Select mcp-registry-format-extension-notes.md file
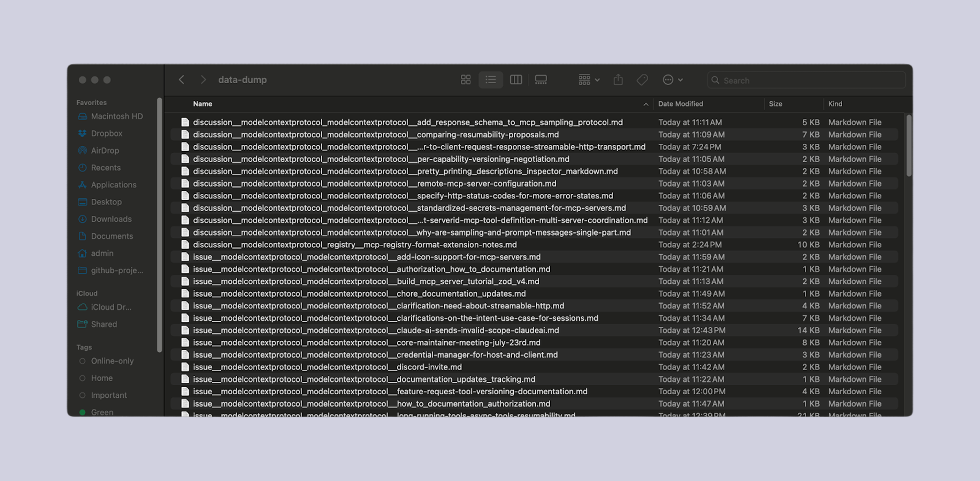Screen dimensions: 980x481 [x=535, y=245]
